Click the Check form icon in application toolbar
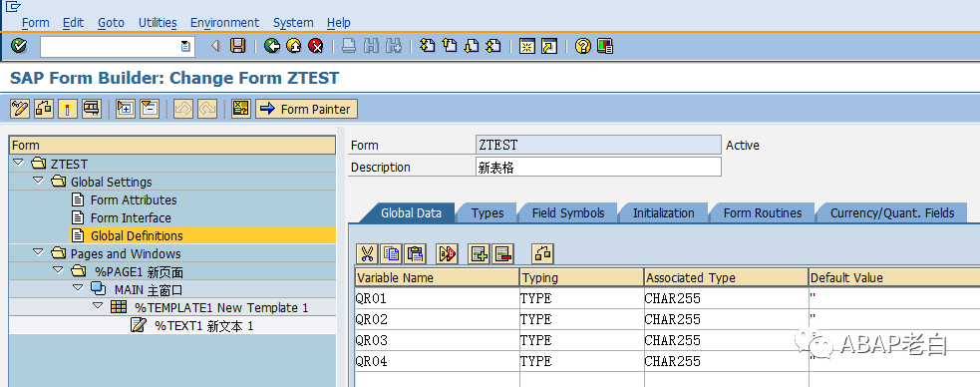 point(44,108)
